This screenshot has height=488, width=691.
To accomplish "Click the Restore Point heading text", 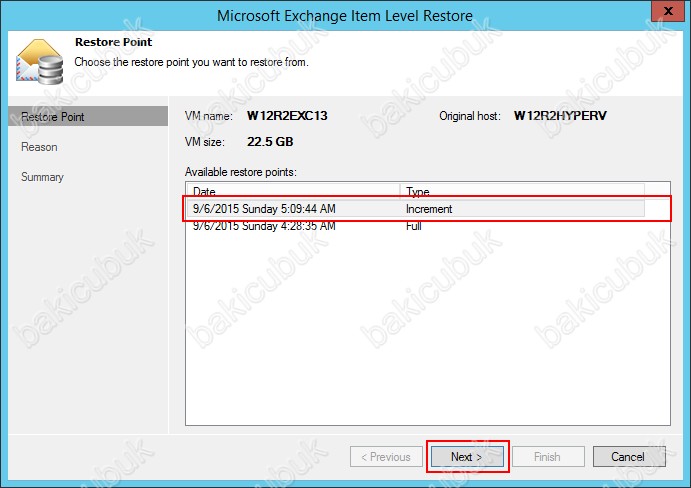I will (x=113, y=42).
